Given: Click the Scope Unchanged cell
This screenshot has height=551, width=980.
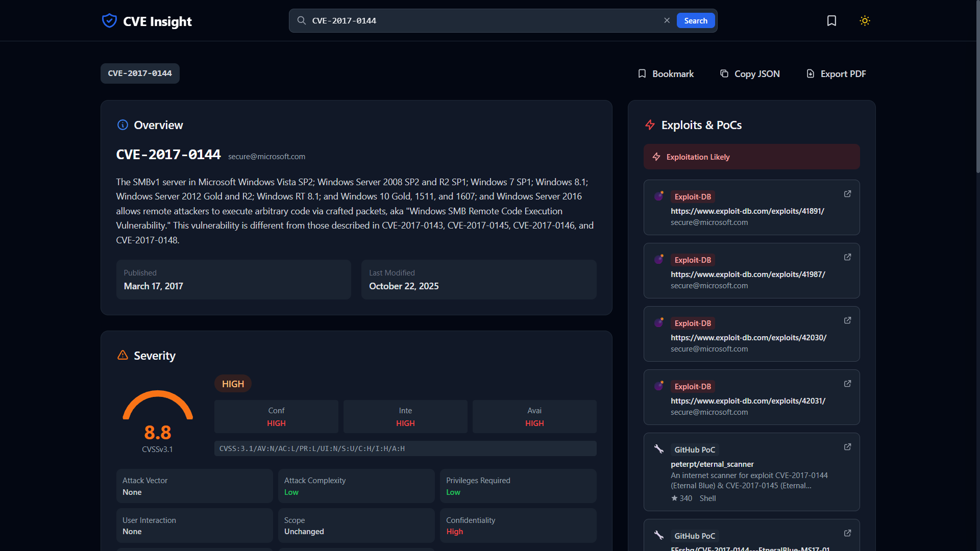Looking at the screenshot, I should pyautogui.click(x=356, y=525).
